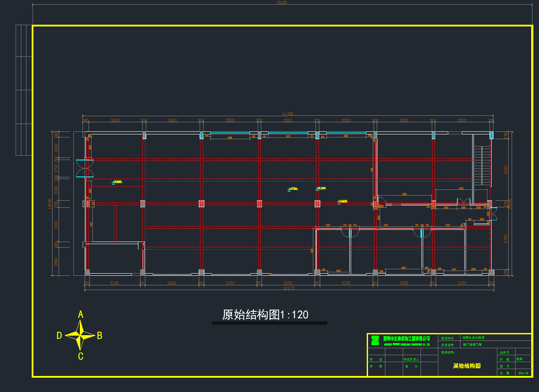The width and height of the screenshot is (539, 392).
Task: Click compass direction letter C
Action: click(x=80, y=356)
